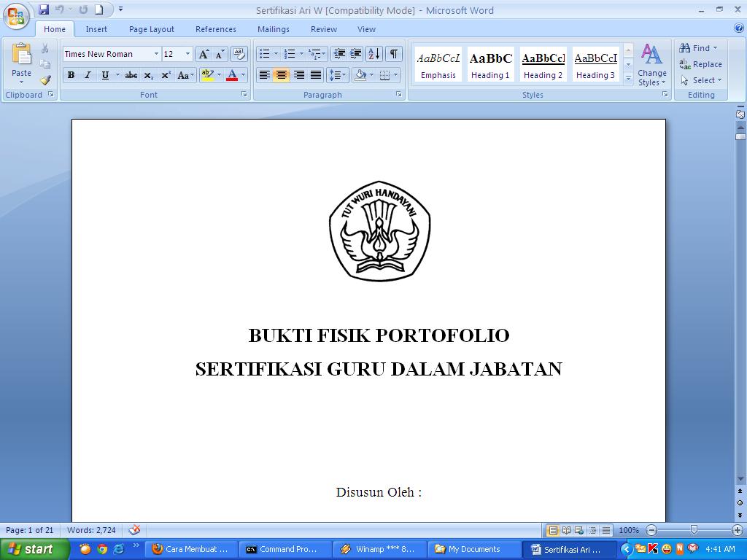
Task: Click the Copy icon in Clipboard
Action: coord(44,64)
